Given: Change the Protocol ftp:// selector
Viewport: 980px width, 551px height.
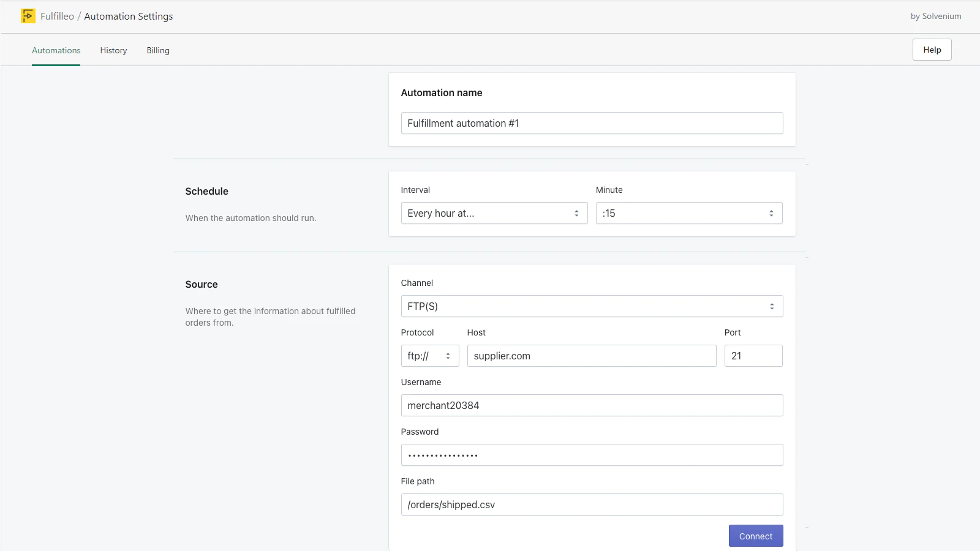Looking at the screenshot, I should pos(429,356).
